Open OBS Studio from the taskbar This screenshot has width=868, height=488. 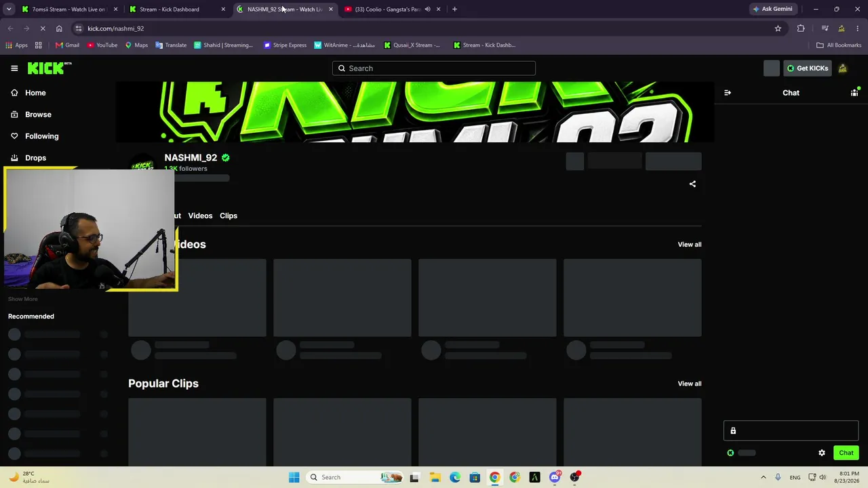(575, 477)
